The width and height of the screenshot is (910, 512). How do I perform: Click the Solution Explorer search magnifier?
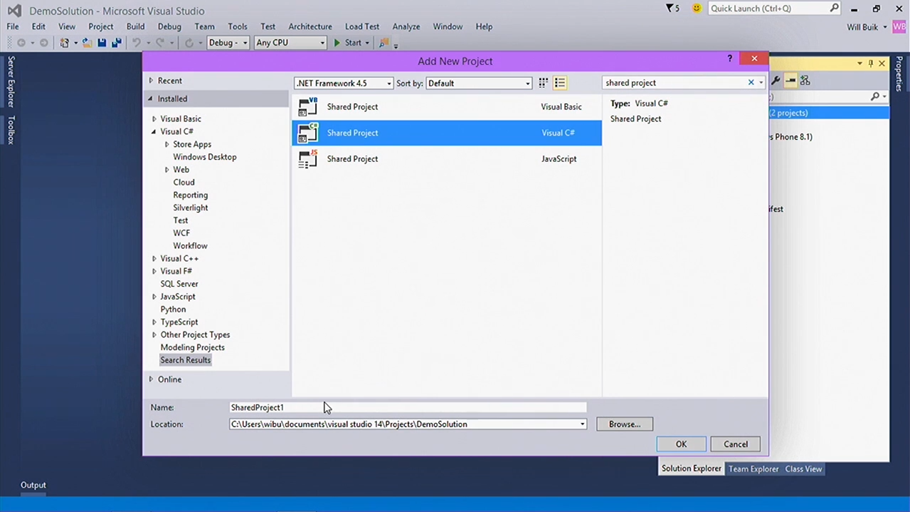click(875, 96)
